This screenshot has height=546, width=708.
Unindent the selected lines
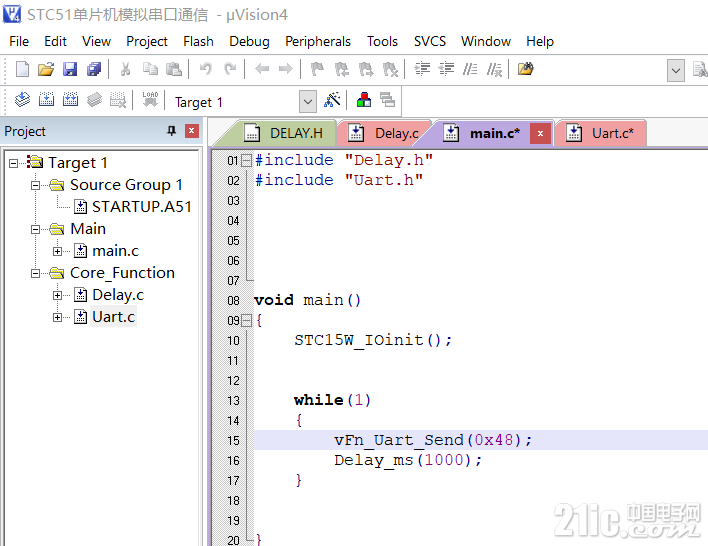[447, 69]
